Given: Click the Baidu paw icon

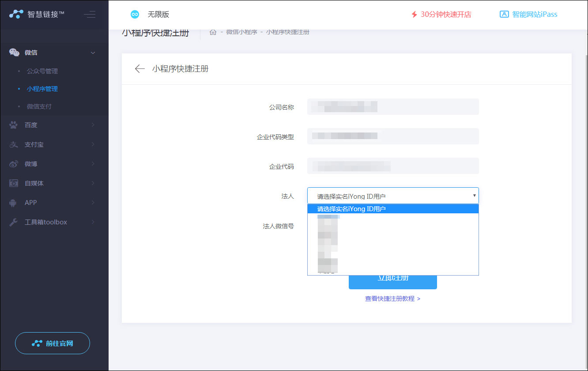Looking at the screenshot, I should point(14,125).
